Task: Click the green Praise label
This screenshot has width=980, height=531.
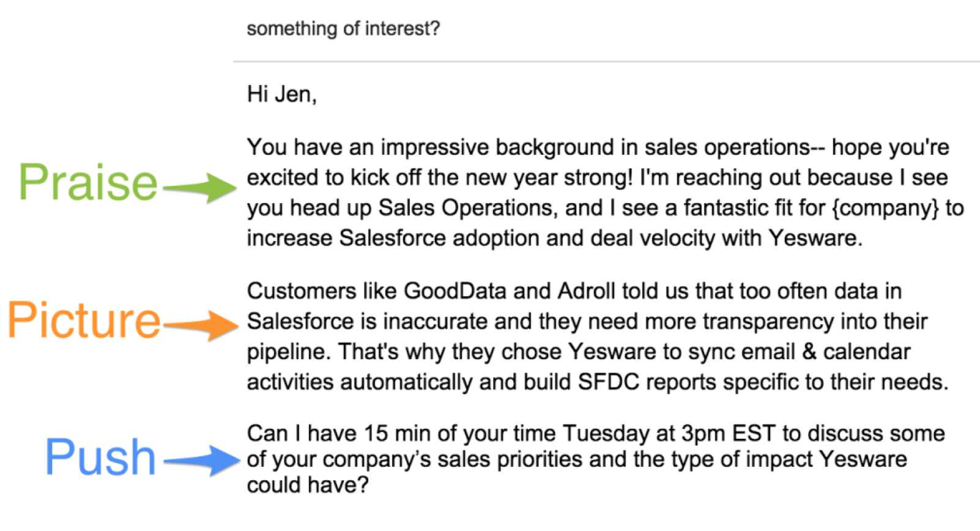Action: pyautogui.click(x=88, y=183)
